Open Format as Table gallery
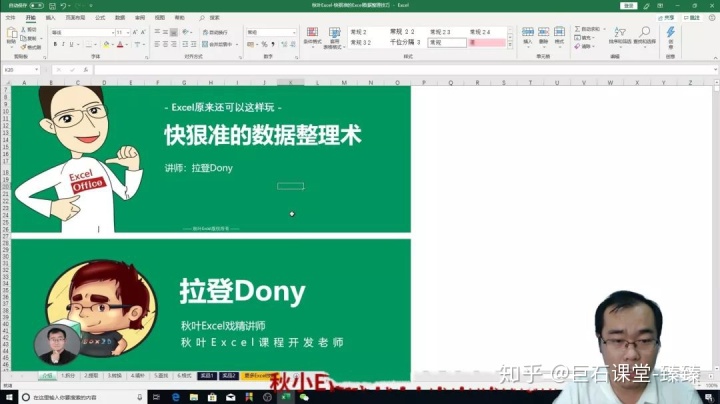Screen dimensions: 720x404 [334, 38]
